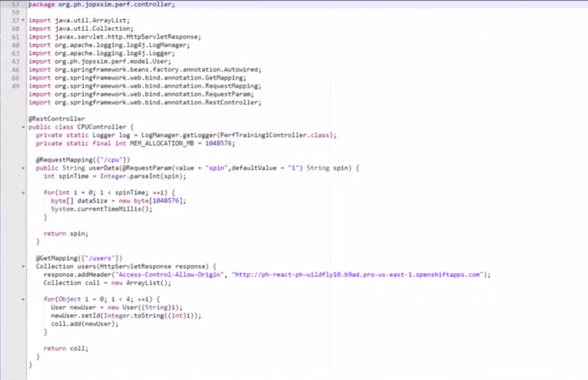Click gutter line number 61
588x380 pixels.
15,37
